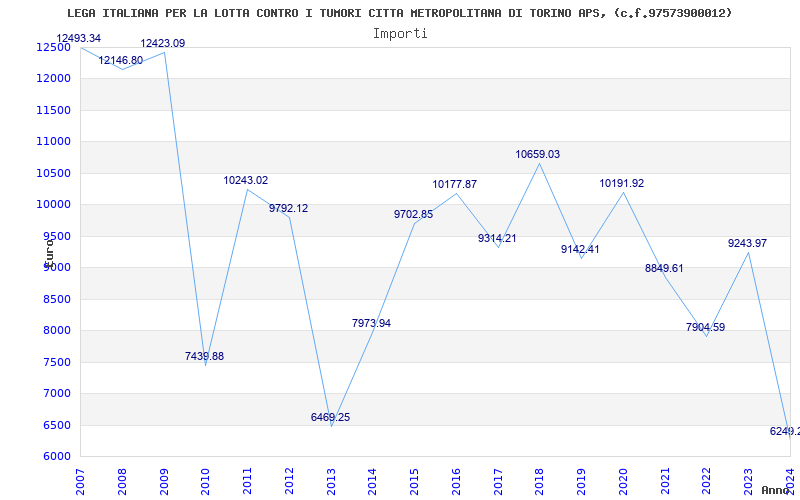Click x-axis year 2008
Viewport: 800px width, 500px height.
tap(122, 482)
